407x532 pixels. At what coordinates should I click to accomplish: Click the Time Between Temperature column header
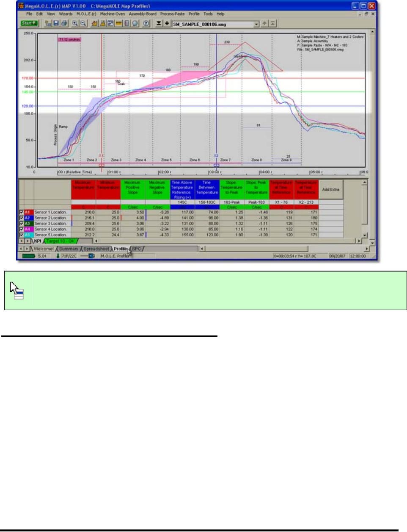207,189
